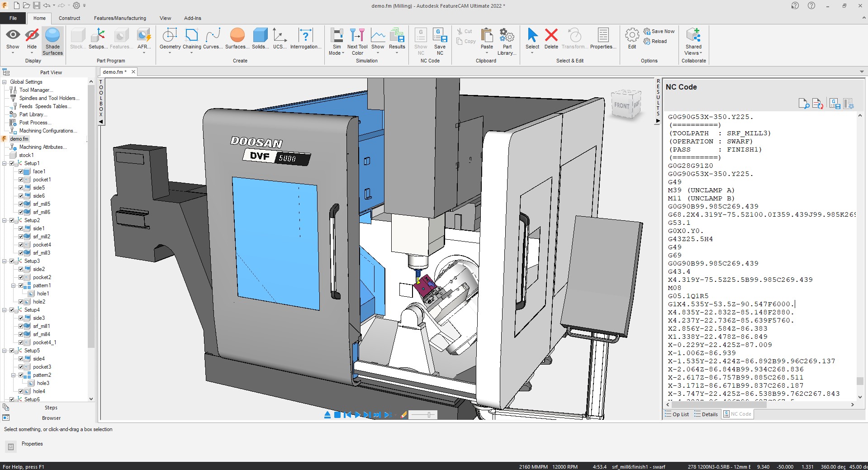The width and height of the screenshot is (868, 470).
Task: Collapse the Setup4 tree node
Action: (x=5, y=310)
